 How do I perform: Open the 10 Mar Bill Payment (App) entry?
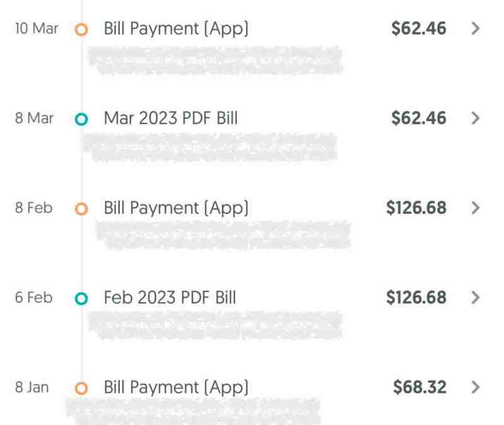click(x=176, y=29)
